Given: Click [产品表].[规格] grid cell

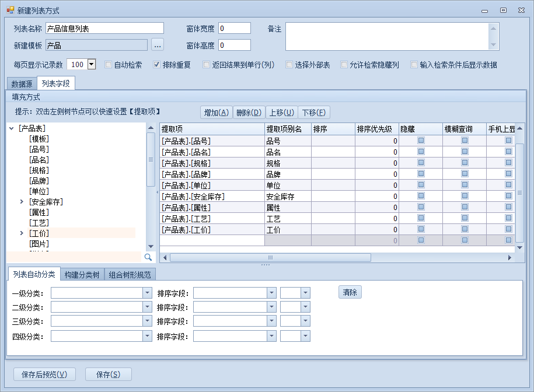Looking at the screenshot, I should (212, 163).
